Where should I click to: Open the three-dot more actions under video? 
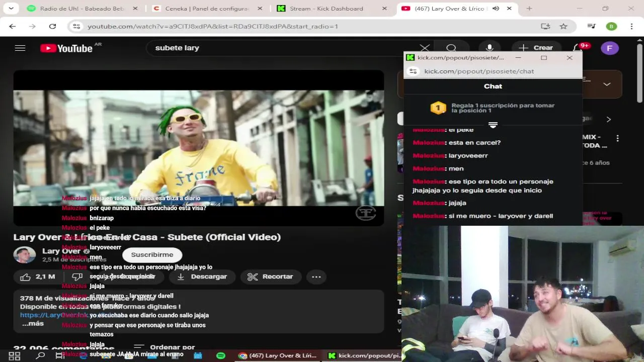316,277
